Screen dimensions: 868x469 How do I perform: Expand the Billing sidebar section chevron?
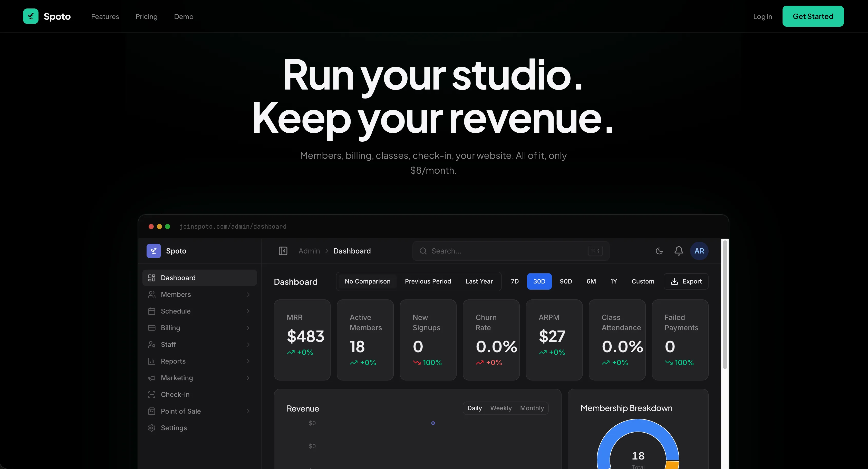[248, 328]
